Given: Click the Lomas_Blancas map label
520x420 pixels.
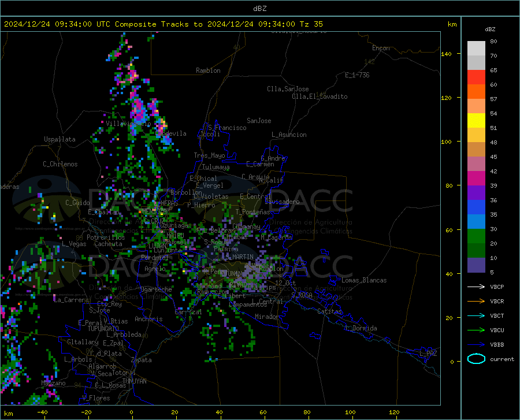Looking at the screenshot, I should (364, 280).
